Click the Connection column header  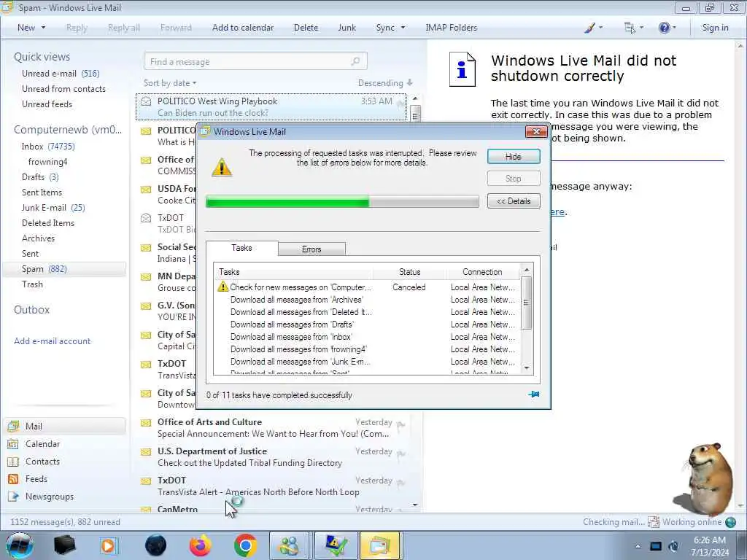coord(482,272)
